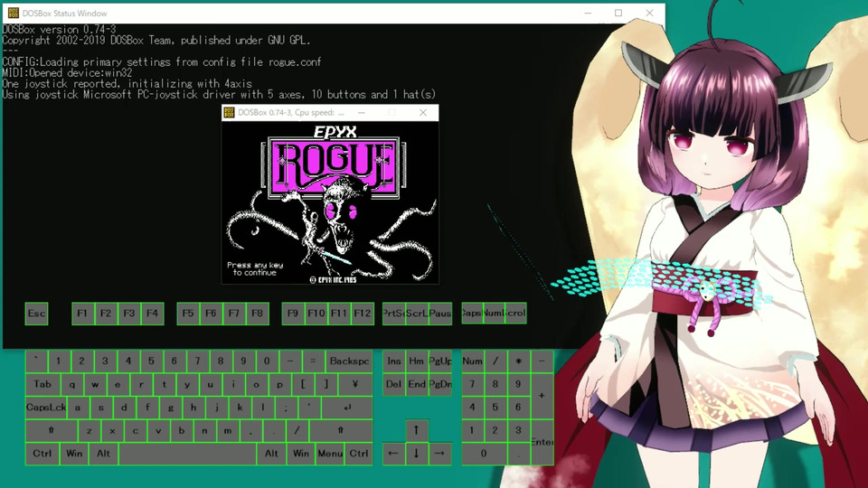Click the Esc key on virtual keyboard
This screenshot has width=868, height=488.
(x=36, y=314)
